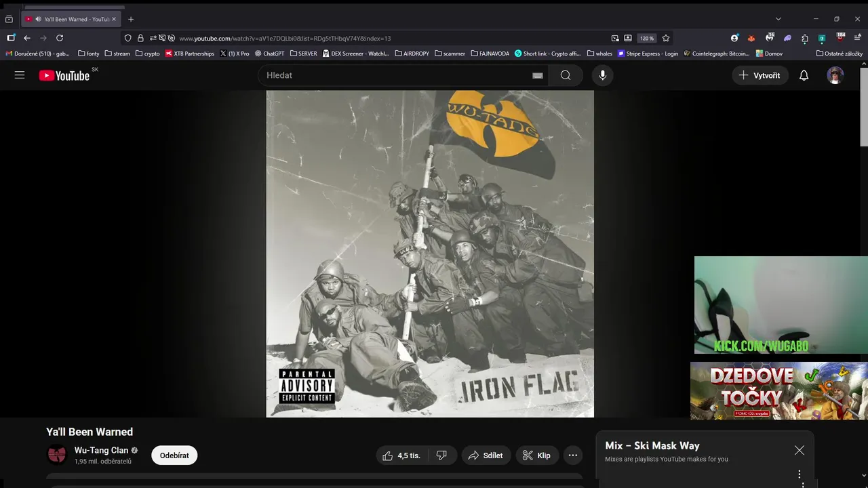Open the crypto bookmarks folder
Screen dimensions: 868x488
148,54
